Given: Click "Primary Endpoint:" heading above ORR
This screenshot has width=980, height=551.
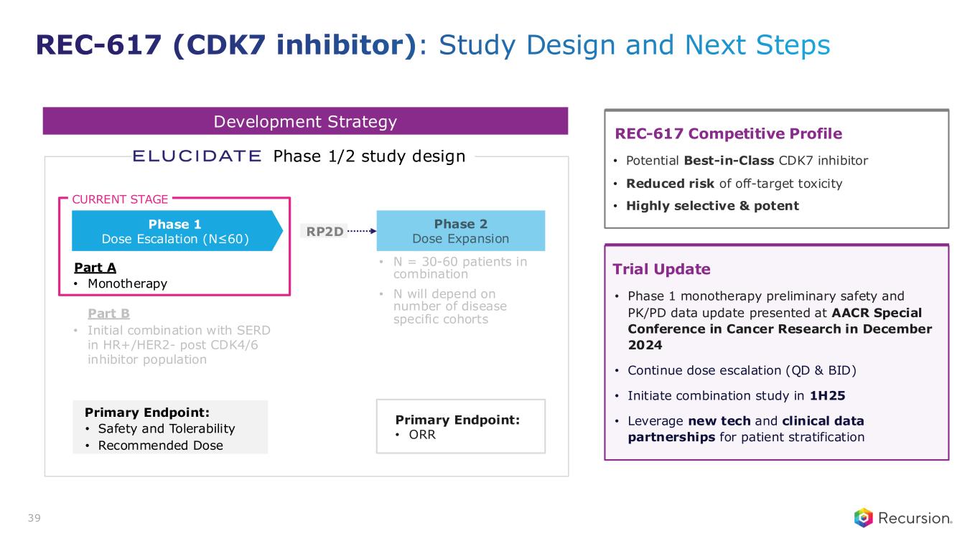Looking at the screenshot, I should tap(457, 421).
